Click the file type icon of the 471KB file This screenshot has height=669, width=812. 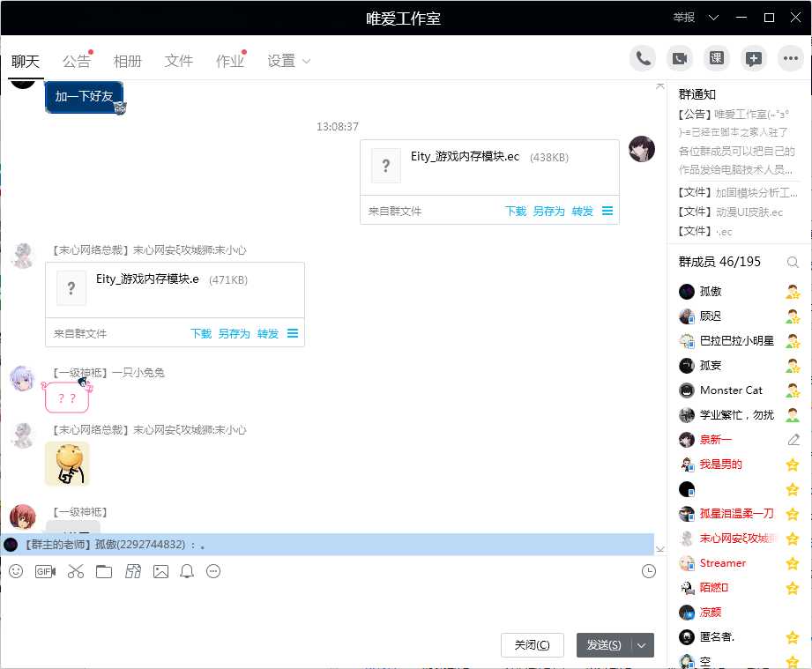click(71, 288)
